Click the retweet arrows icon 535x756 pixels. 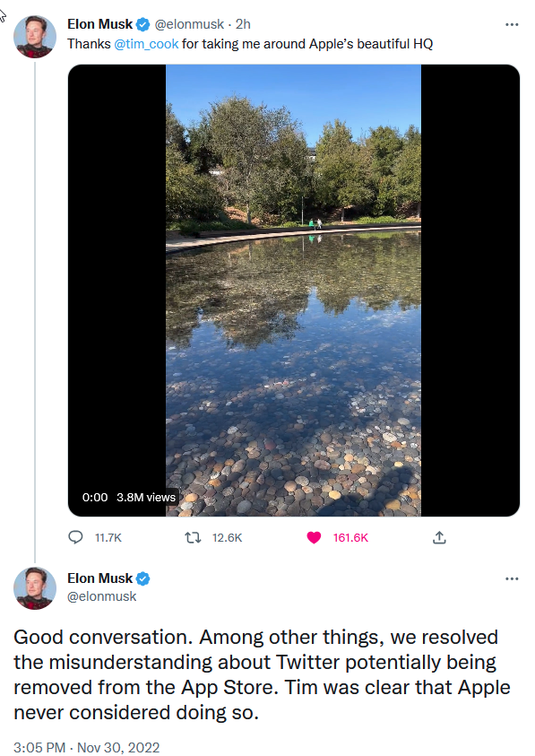coord(194,537)
